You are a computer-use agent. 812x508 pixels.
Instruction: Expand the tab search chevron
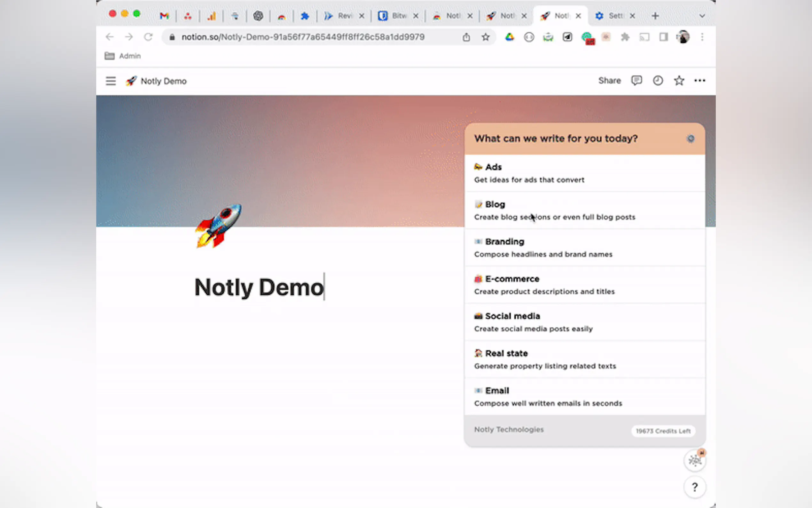click(x=702, y=16)
